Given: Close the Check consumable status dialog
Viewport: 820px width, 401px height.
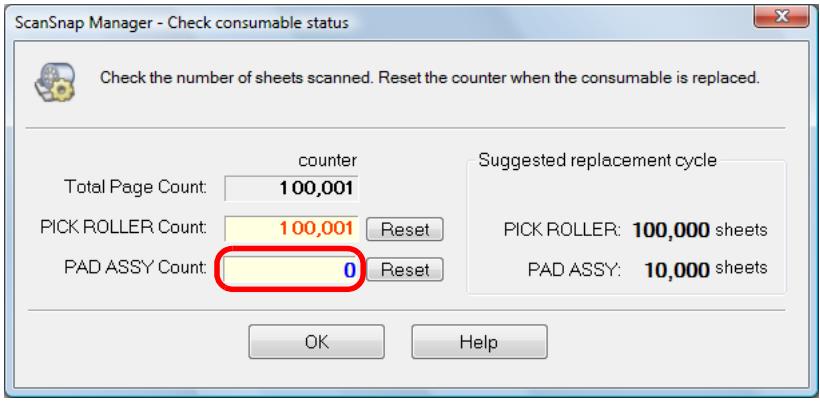Looking at the screenshot, I should coord(781,18).
